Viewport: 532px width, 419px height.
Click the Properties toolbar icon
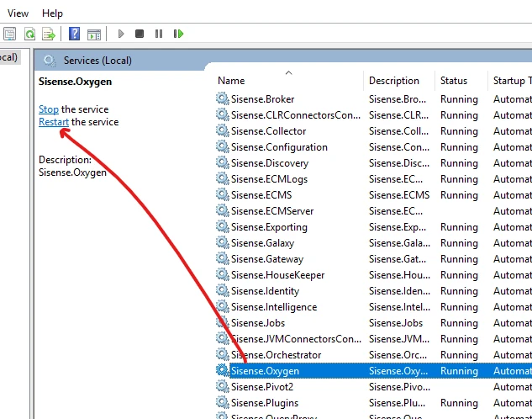[x=9, y=34]
